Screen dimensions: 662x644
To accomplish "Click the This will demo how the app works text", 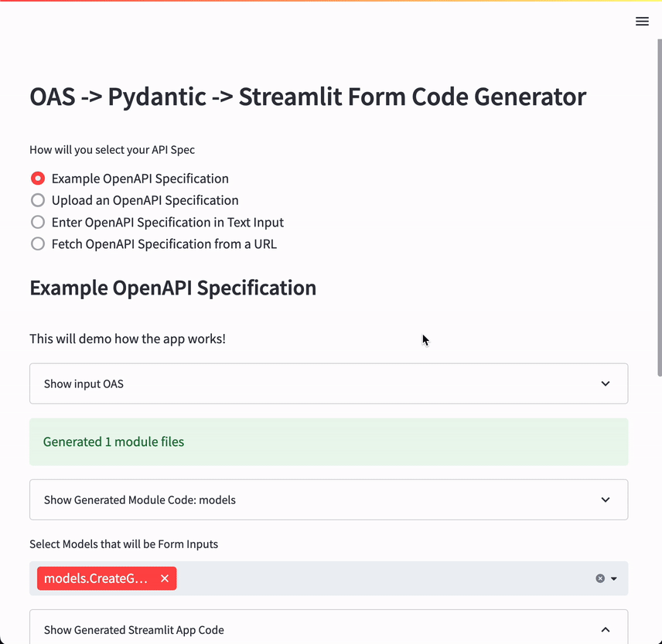I will (128, 339).
